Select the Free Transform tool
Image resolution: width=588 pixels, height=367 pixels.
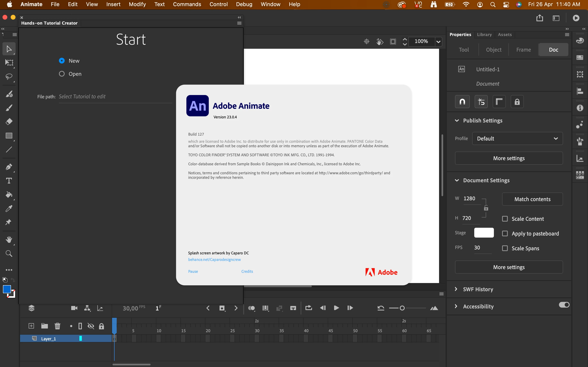pyautogui.click(x=9, y=63)
